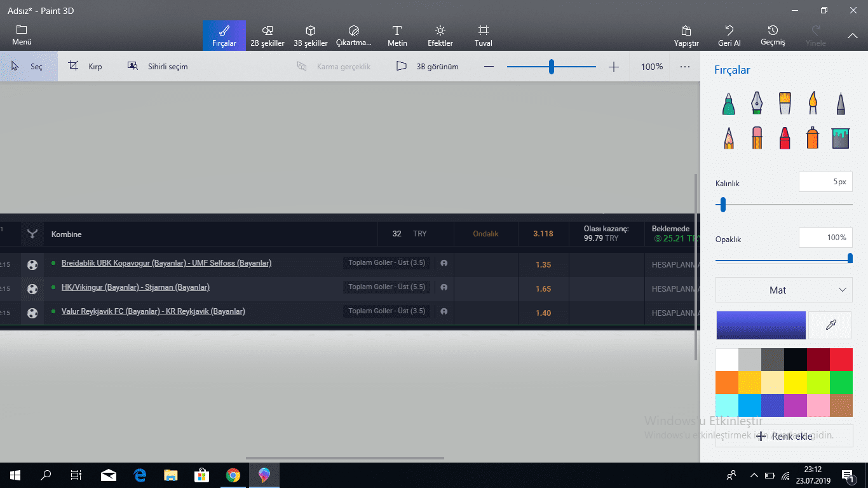Select the Fill bucket tool
The width and height of the screenshot is (868, 488).
tap(841, 138)
